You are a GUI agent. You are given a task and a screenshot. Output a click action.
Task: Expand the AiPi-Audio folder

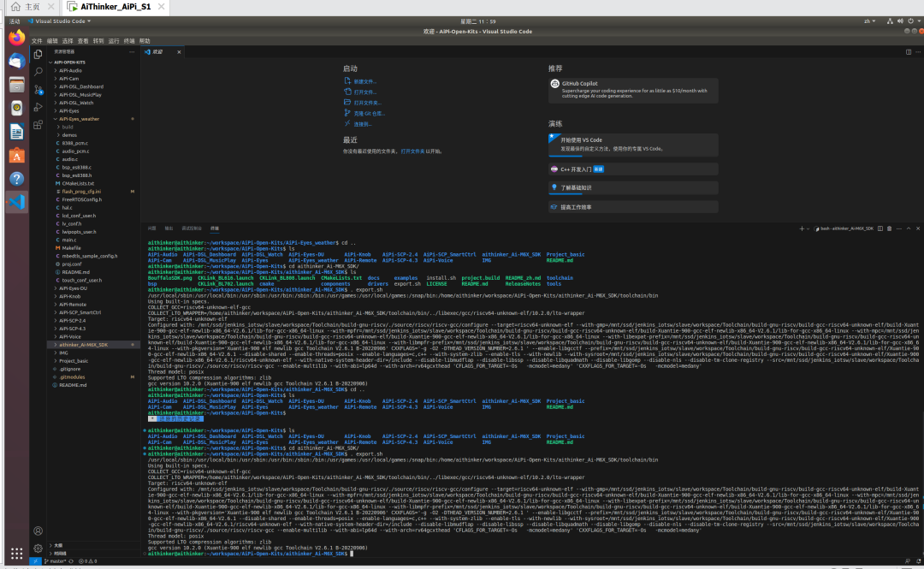[x=70, y=70]
